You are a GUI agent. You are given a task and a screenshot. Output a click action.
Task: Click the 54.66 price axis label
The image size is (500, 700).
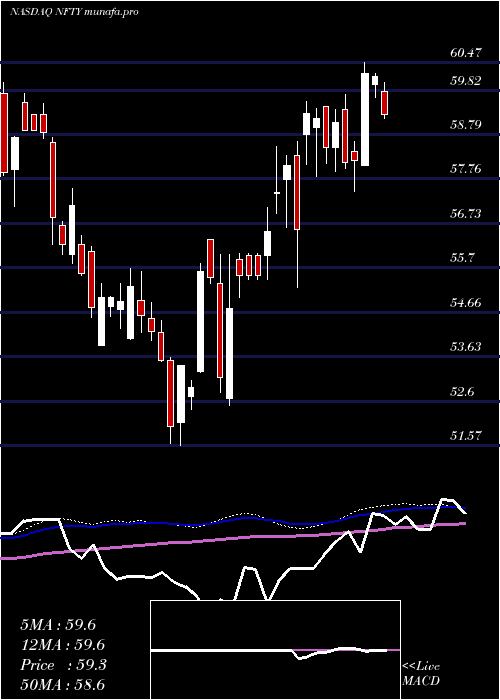(466, 302)
